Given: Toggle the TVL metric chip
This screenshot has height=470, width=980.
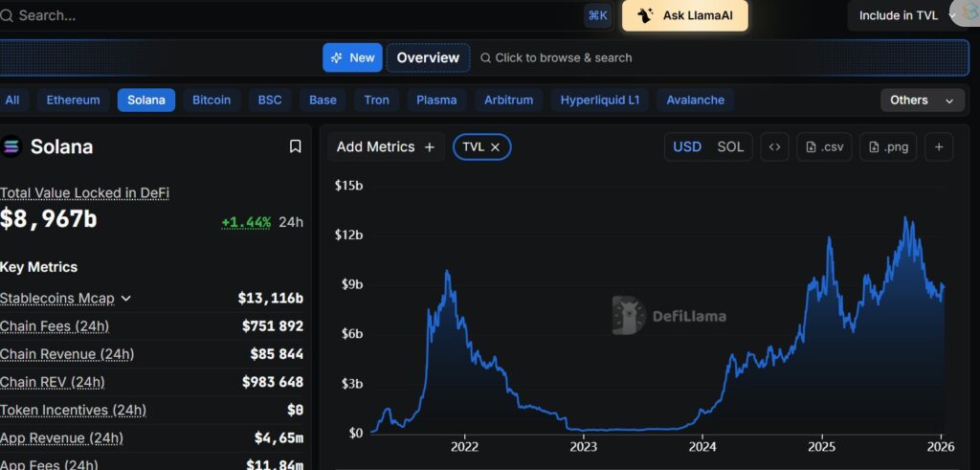Looking at the screenshot, I should [473, 146].
